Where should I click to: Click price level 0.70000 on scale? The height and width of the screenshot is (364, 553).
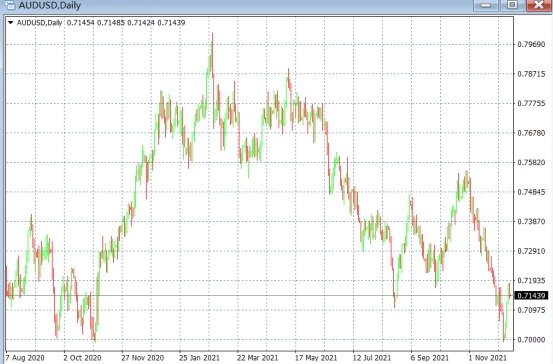531,340
